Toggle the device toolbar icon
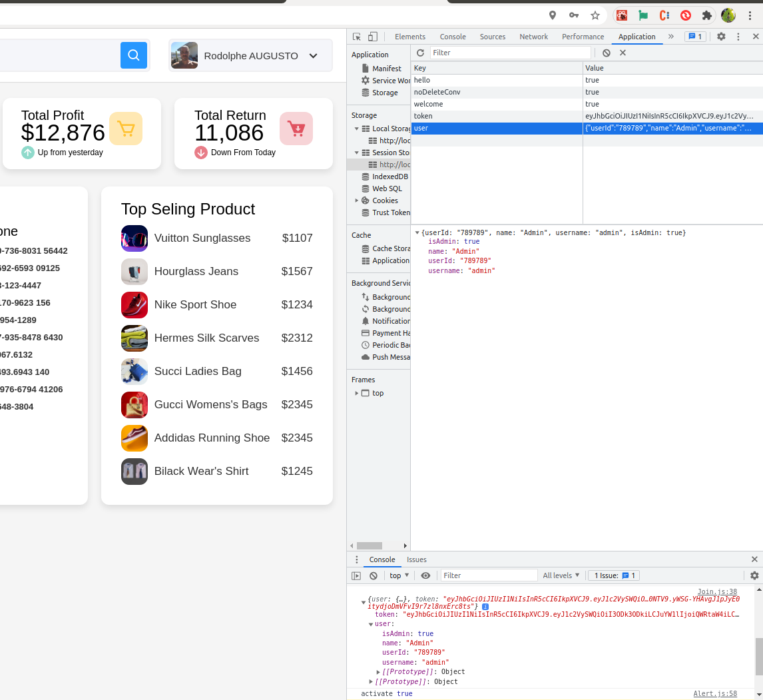 click(x=373, y=37)
